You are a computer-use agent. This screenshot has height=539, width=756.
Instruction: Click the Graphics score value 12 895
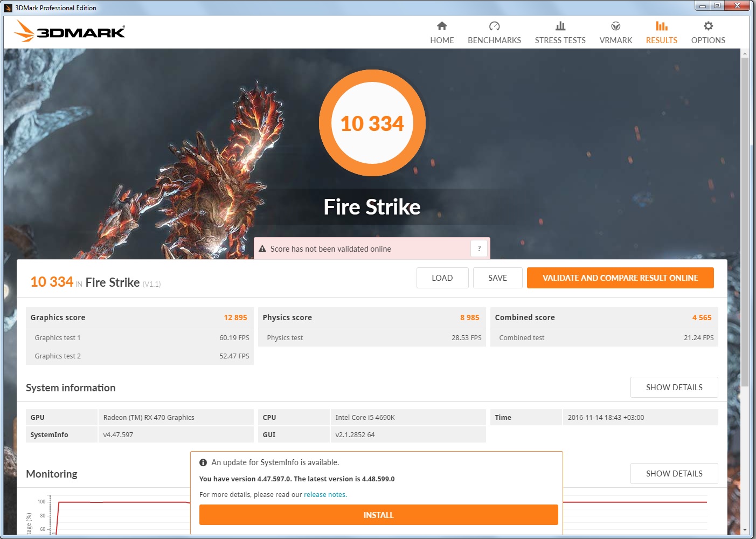(235, 317)
